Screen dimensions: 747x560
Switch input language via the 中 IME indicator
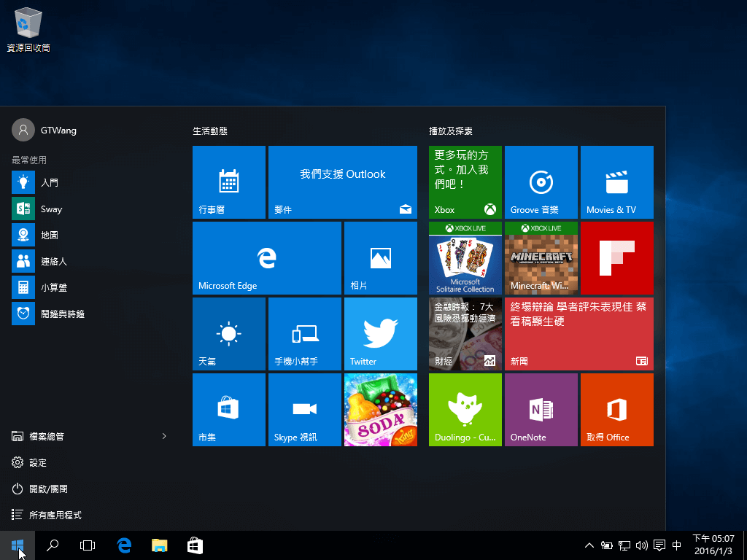point(676,545)
